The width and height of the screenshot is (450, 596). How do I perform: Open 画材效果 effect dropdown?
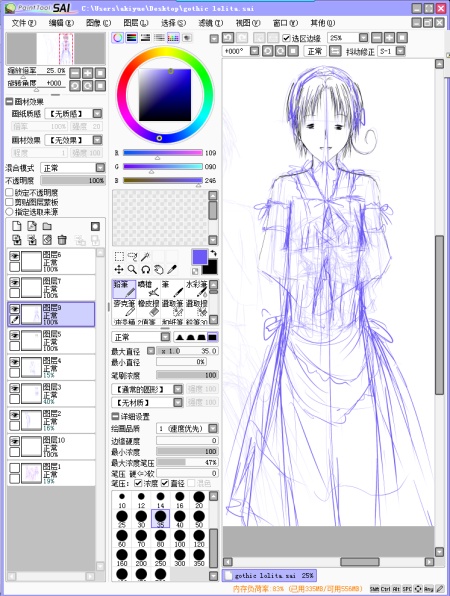(98, 140)
